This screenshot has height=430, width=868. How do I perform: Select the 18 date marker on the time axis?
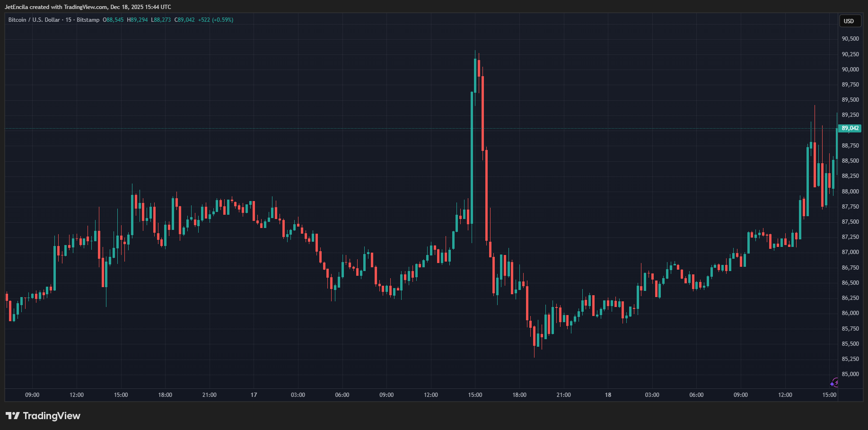click(x=608, y=395)
